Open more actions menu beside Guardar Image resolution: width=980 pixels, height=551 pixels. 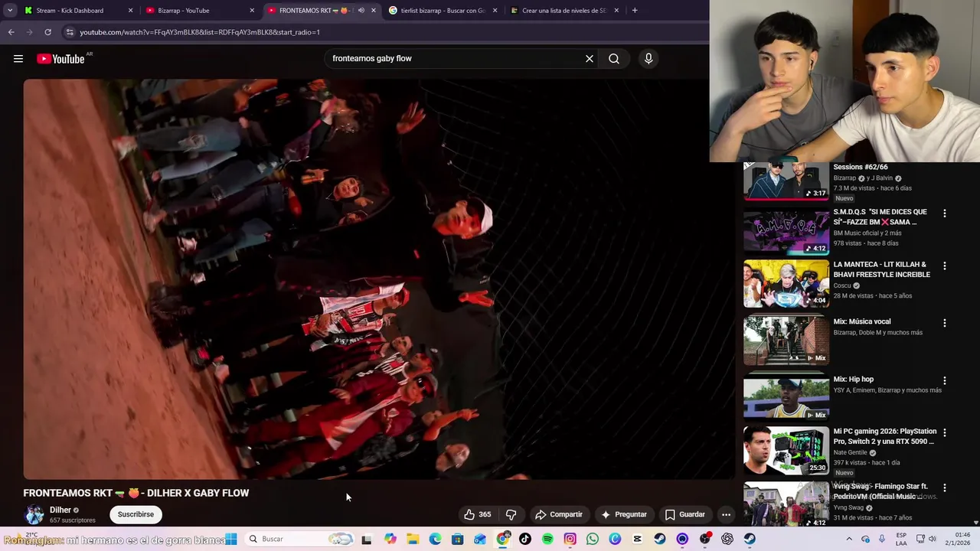pos(726,514)
